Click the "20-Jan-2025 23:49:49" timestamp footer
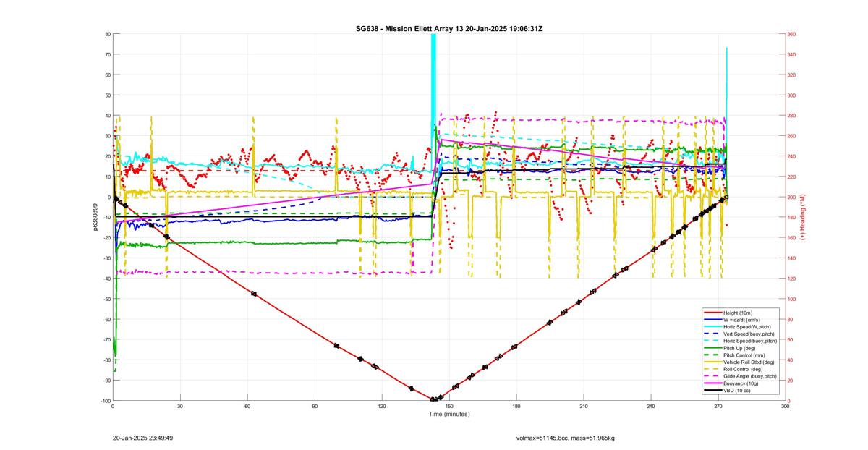Screen dimensions: 868x450 click(x=142, y=438)
